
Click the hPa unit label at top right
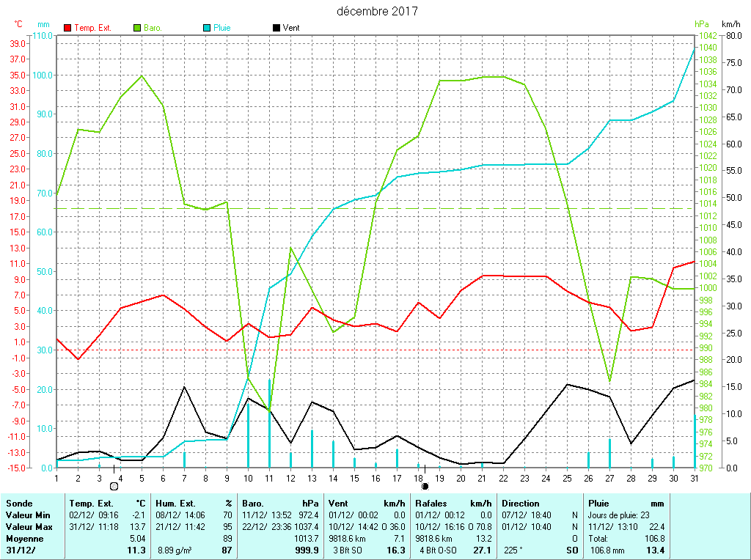click(x=702, y=24)
